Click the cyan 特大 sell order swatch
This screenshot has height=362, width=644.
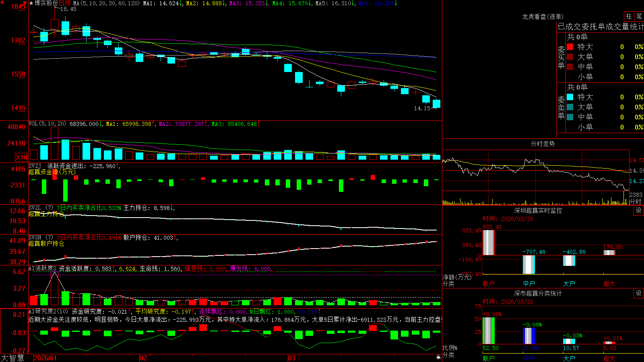click(x=570, y=97)
